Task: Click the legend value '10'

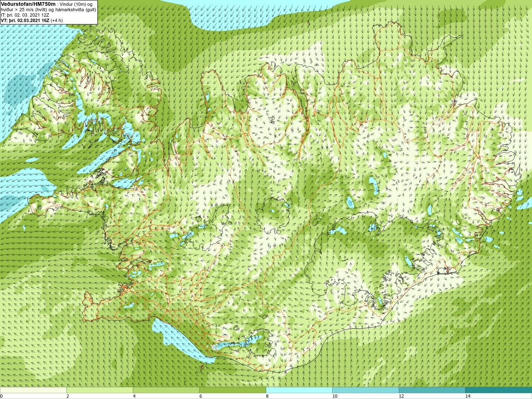Action: pos(335,396)
